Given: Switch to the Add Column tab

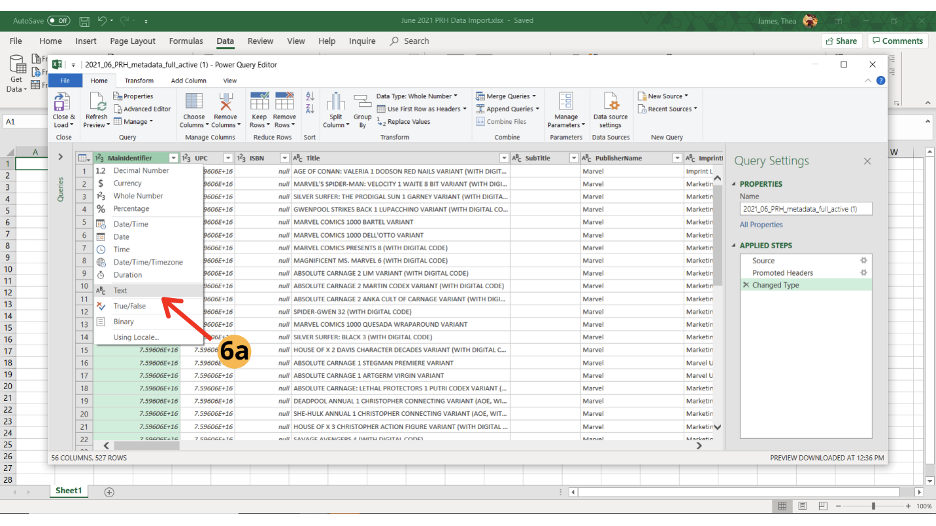Looking at the screenshot, I should tap(189, 81).
